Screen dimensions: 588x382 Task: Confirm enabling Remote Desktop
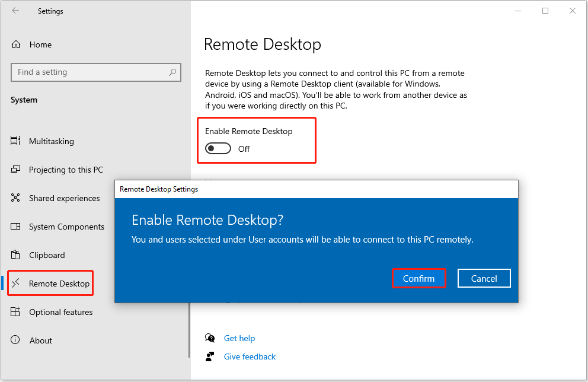418,278
